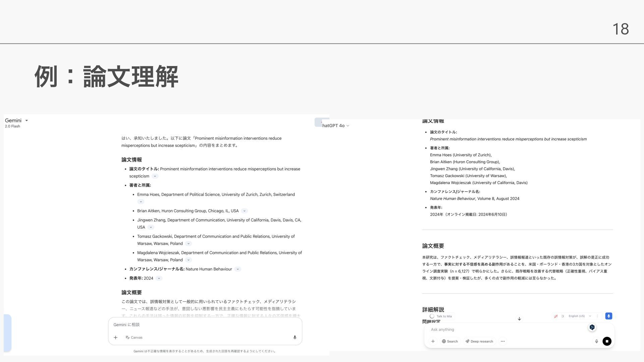This screenshot has height=362, width=644.
Task: Toggle Canvas mode in Gemini input
Action: (134, 338)
